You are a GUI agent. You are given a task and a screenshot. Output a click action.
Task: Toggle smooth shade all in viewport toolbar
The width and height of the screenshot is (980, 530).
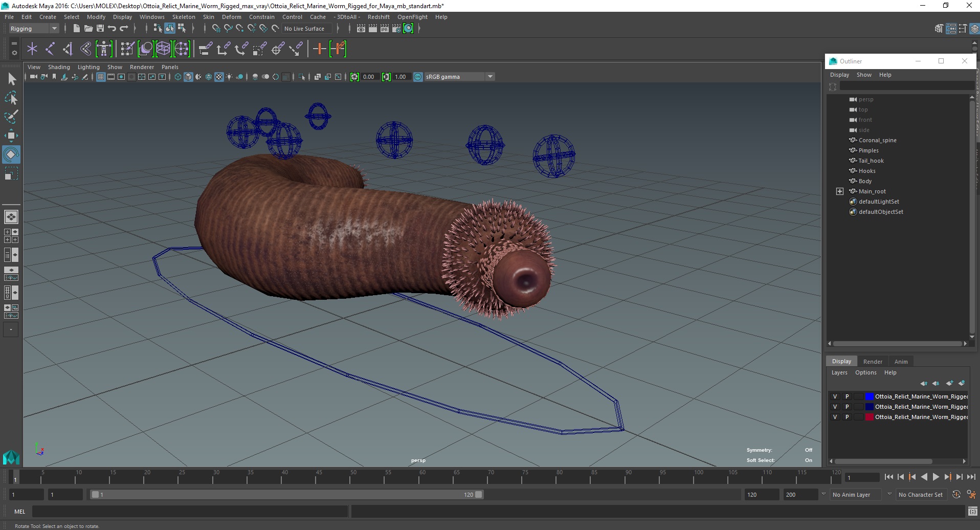(188, 77)
